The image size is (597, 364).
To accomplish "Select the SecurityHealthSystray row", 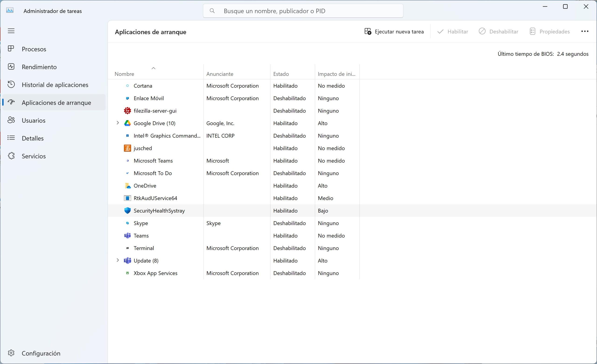I will coord(159,211).
